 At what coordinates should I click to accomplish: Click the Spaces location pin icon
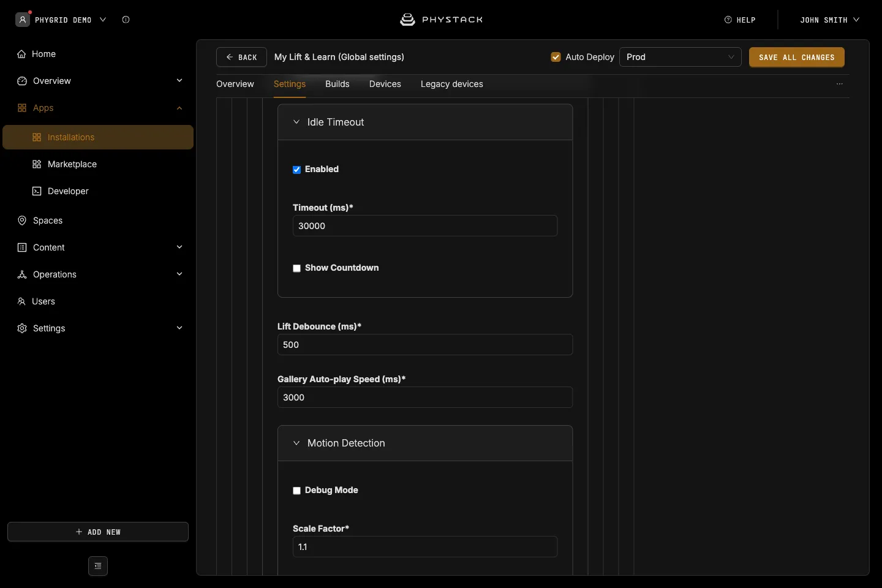coord(22,221)
